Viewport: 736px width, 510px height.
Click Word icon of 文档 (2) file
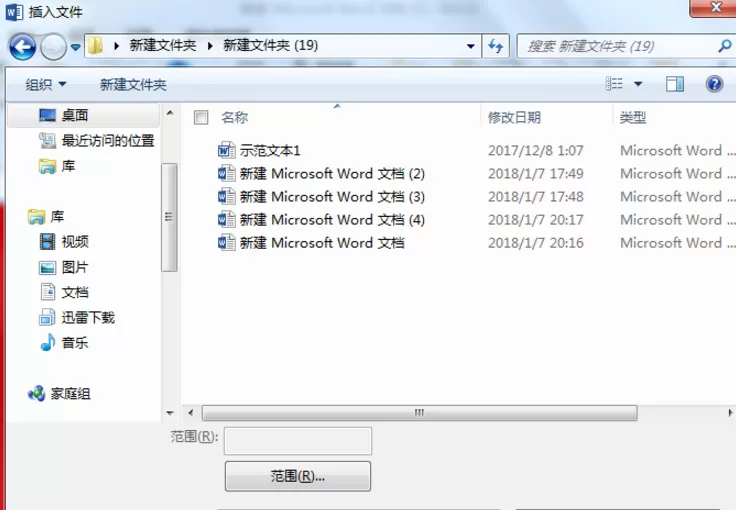(x=227, y=173)
